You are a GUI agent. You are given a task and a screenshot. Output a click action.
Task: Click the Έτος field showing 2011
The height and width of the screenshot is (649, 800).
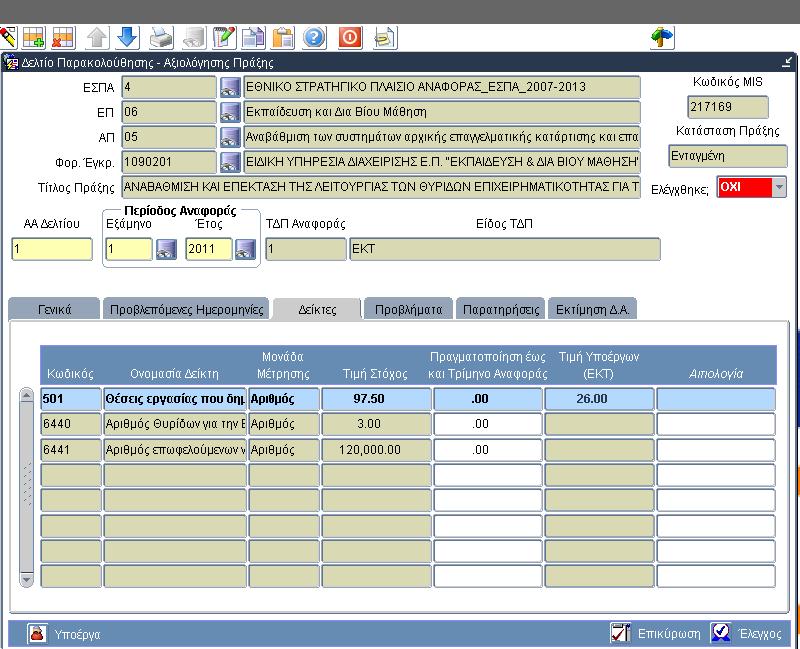pos(209,249)
